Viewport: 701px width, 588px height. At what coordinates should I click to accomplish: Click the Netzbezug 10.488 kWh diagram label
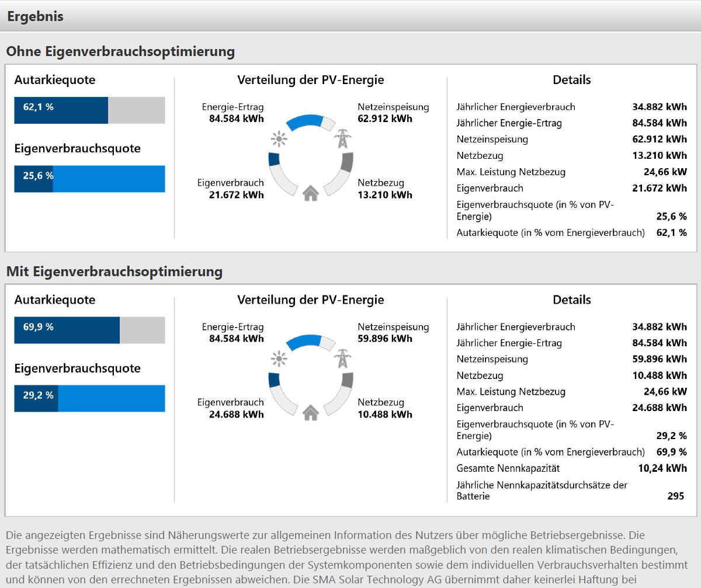pyautogui.click(x=385, y=408)
